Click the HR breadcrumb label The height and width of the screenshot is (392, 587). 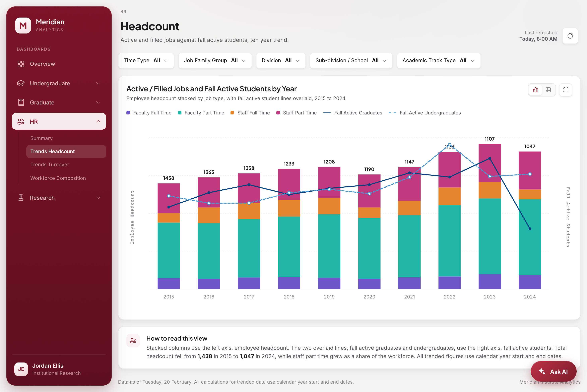tap(123, 12)
